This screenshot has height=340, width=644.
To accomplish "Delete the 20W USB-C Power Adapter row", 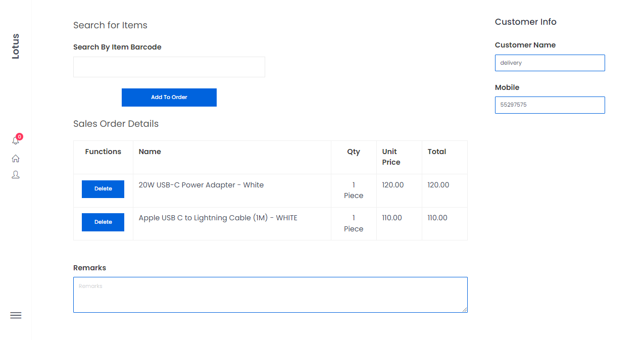I will tap(103, 189).
